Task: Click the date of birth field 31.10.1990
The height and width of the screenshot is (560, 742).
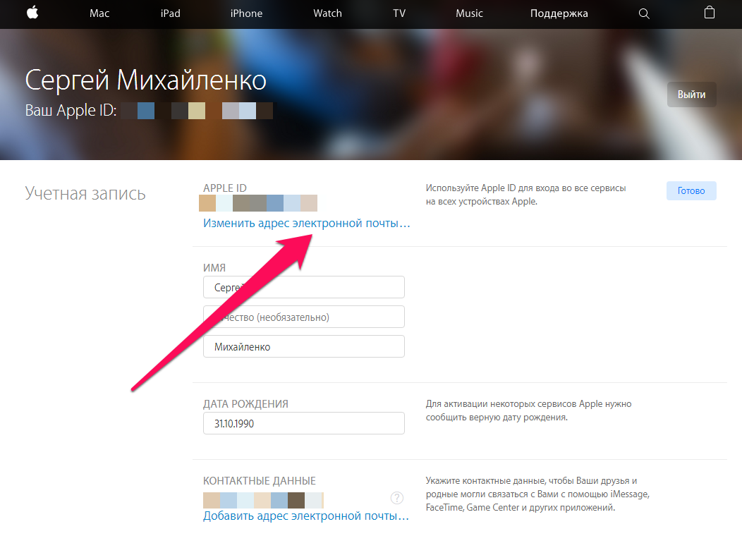Action: (x=303, y=423)
